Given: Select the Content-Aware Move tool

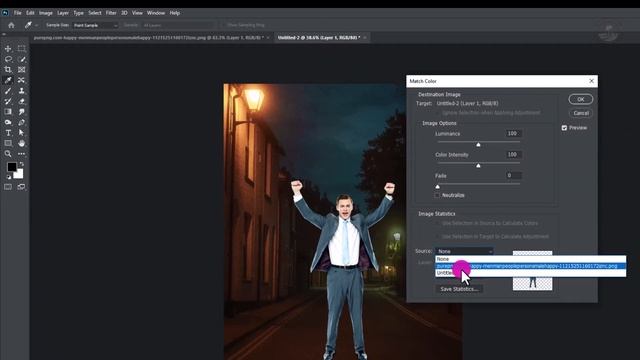Looking at the screenshot, I should point(22,80).
